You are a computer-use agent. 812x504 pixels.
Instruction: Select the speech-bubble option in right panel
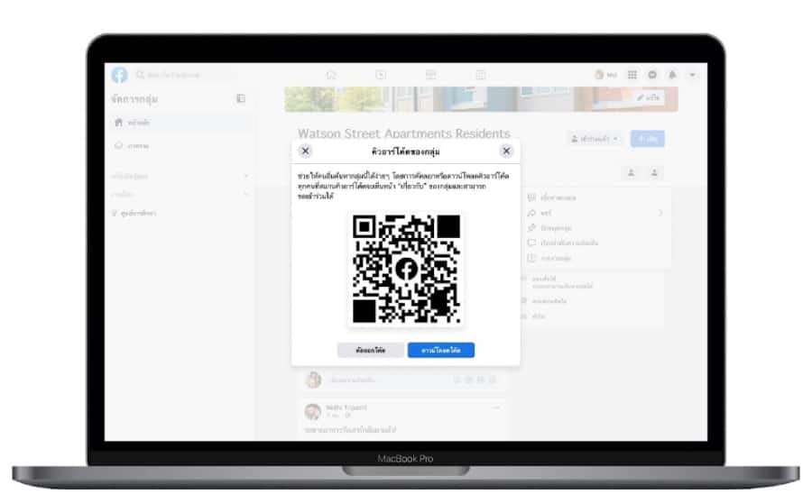[562, 243]
